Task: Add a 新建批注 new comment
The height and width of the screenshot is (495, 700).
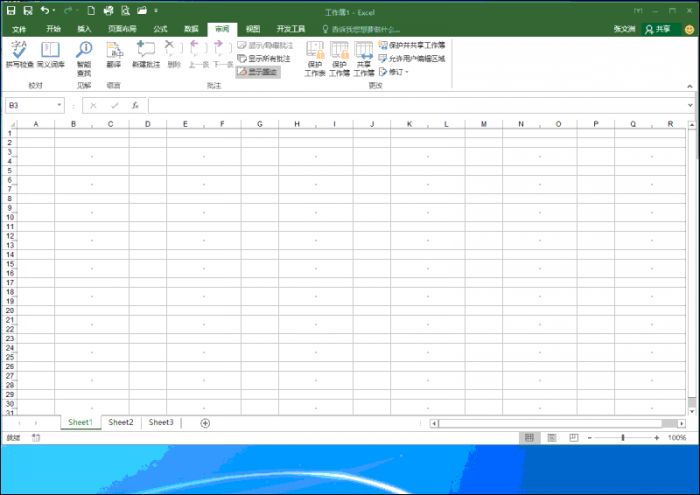Action: point(146,54)
